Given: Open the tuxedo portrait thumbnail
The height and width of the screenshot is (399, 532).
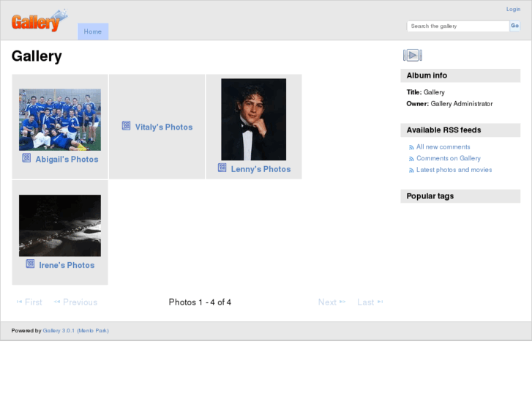Looking at the screenshot, I should 254,119.
